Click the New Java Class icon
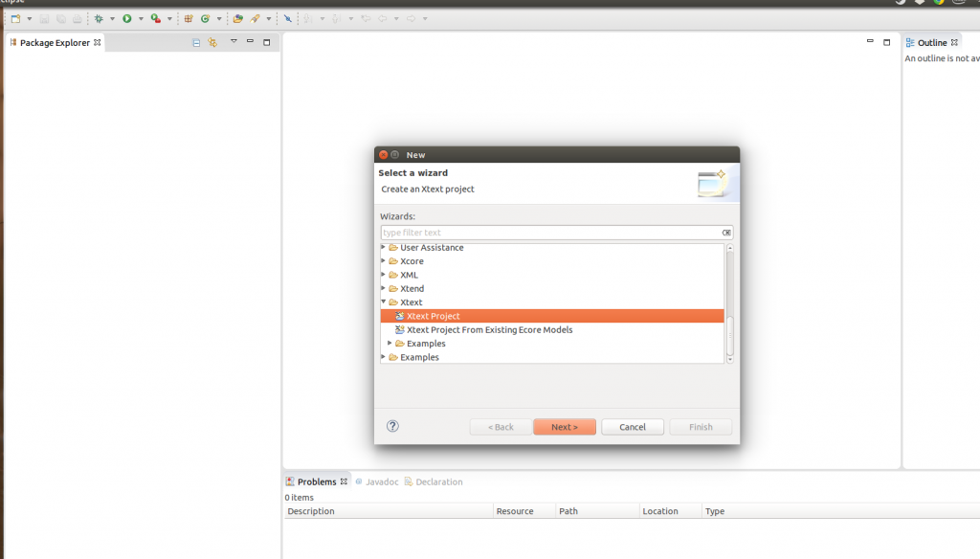This screenshot has width=980, height=559. pos(205,19)
